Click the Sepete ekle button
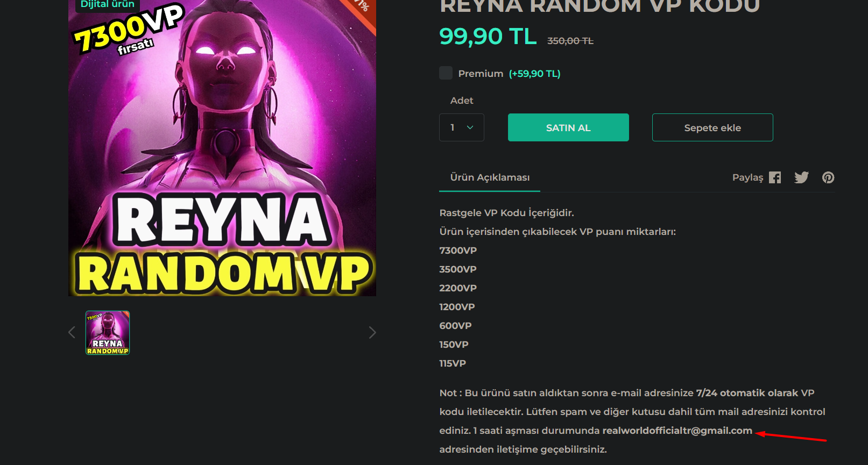 (712, 127)
